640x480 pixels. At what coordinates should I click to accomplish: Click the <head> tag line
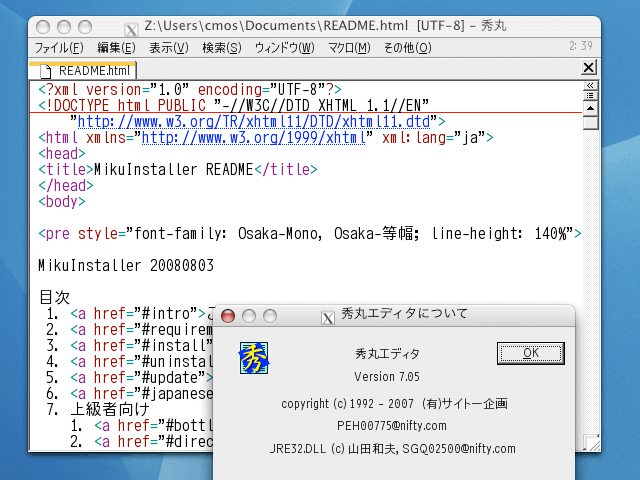click(62, 154)
